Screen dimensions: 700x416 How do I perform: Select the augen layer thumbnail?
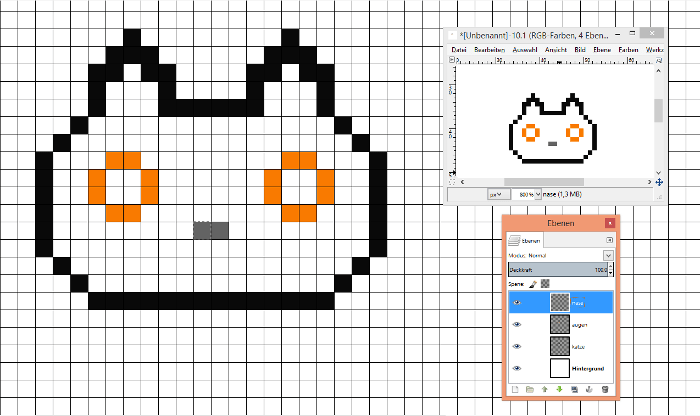coord(560,324)
